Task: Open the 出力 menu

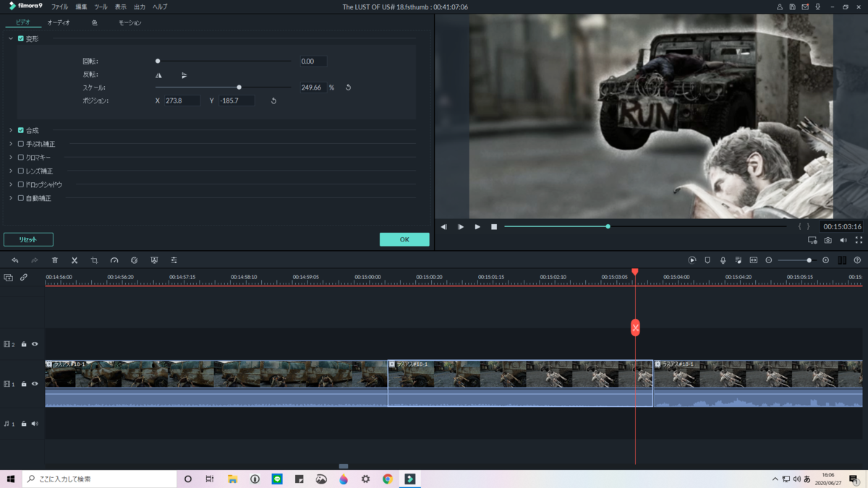Action: (x=140, y=7)
